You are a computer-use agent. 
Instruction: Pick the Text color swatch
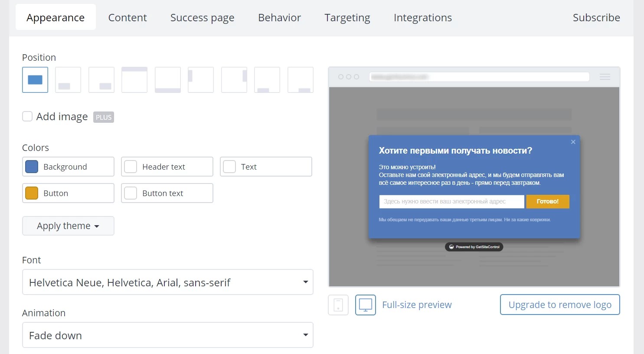(x=229, y=167)
